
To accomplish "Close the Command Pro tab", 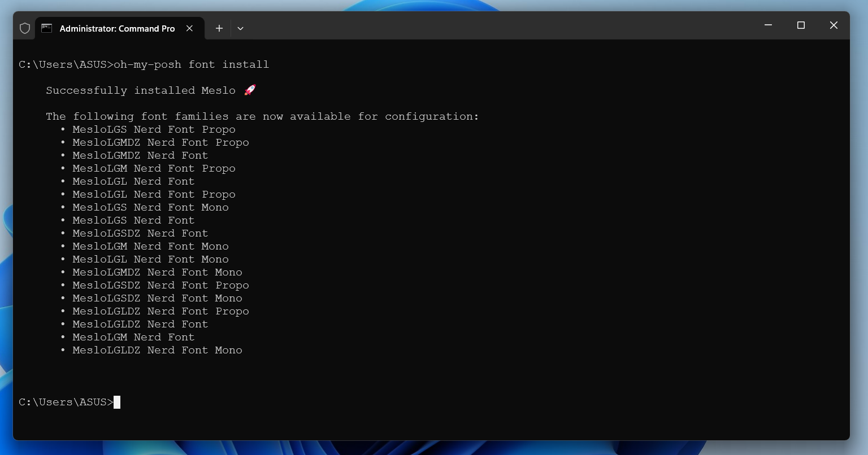I will coord(190,28).
